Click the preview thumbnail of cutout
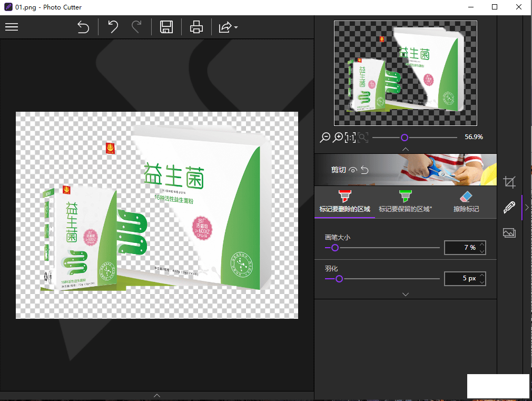 tap(406, 73)
